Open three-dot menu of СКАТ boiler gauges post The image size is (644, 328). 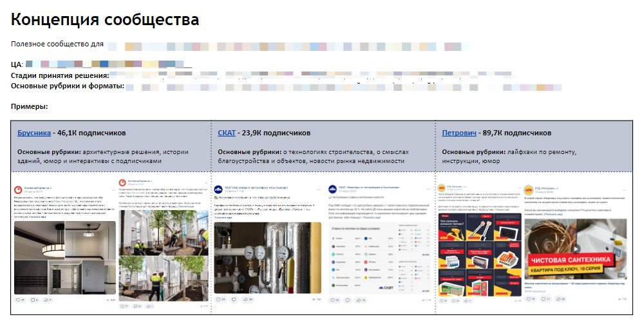pyautogui.click(x=318, y=189)
